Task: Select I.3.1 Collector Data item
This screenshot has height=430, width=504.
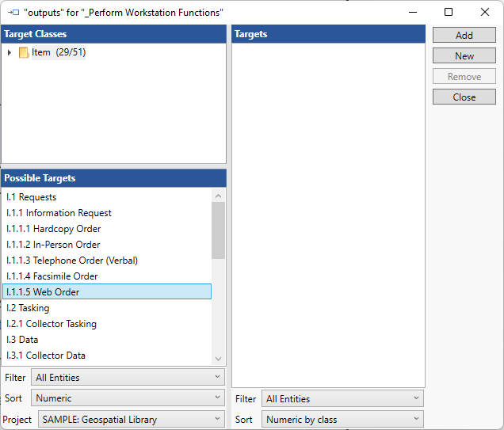Action: click(x=46, y=356)
